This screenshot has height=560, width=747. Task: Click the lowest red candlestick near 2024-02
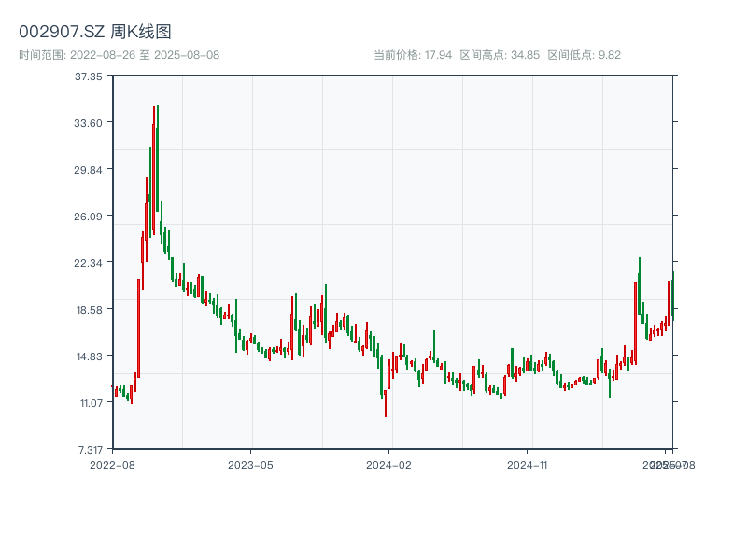(x=386, y=403)
